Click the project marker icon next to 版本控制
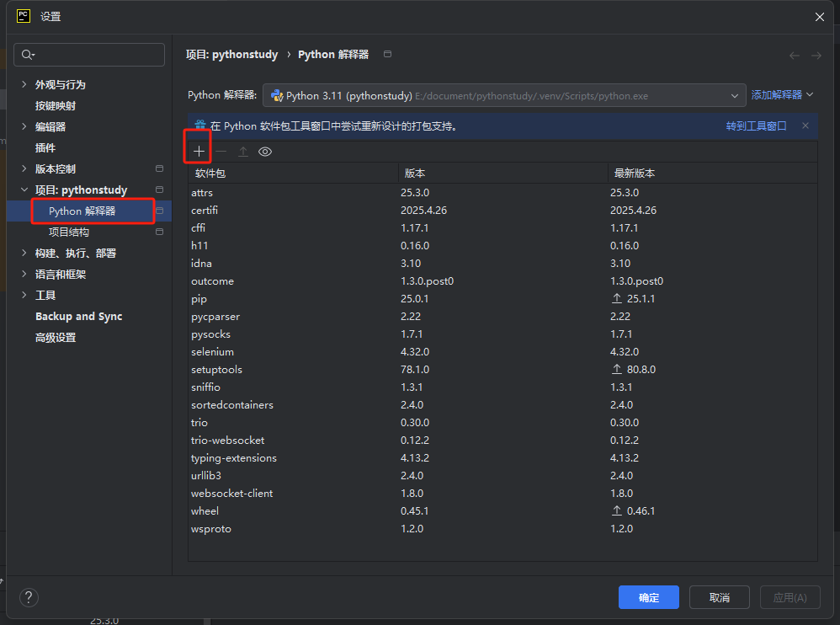This screenshot has width=840, height=625. click(x=159, y=168)
